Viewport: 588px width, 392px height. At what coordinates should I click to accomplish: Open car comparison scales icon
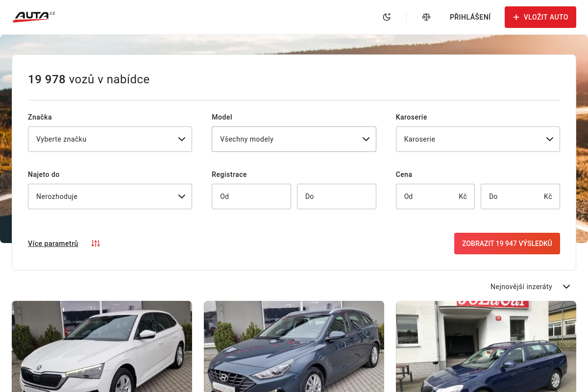click(x=426, y=17)
